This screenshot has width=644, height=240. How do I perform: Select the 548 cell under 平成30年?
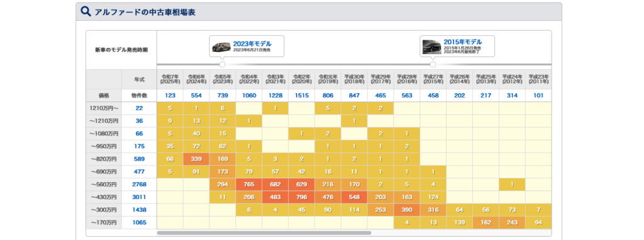(354, 197)
